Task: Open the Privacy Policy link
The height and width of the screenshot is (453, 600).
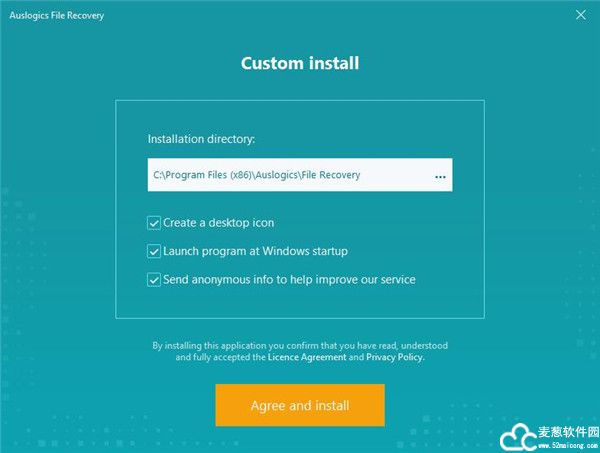Action: point(395,357)
